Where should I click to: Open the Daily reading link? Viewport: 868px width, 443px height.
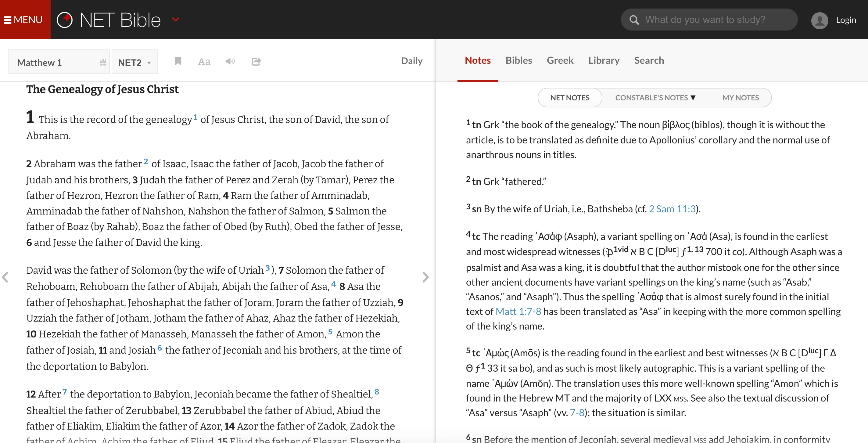pyautogui.click(x=412, y=61)
